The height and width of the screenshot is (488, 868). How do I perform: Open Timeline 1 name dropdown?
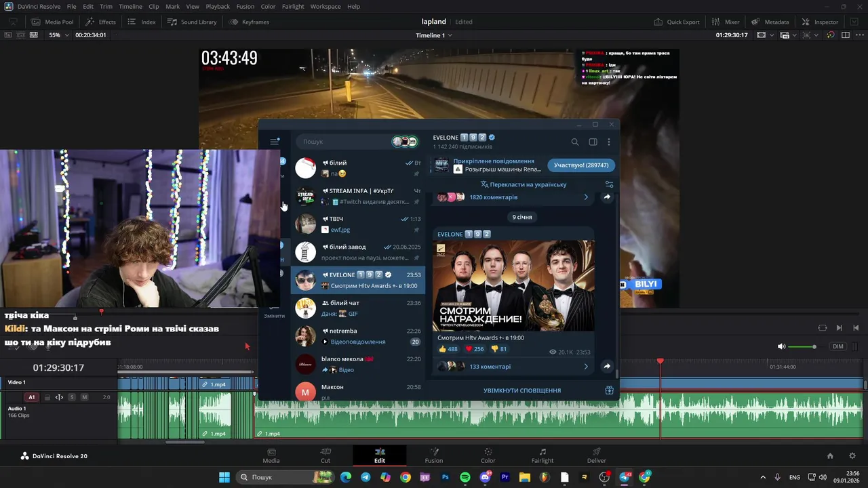pos(433,35)
